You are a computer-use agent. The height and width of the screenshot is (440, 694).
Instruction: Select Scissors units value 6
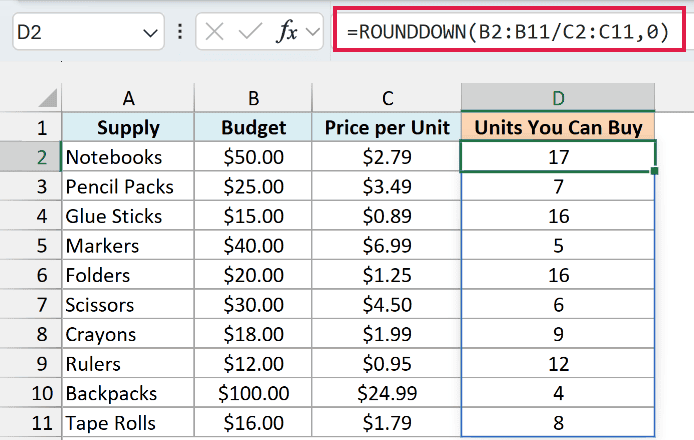(558, 305)
